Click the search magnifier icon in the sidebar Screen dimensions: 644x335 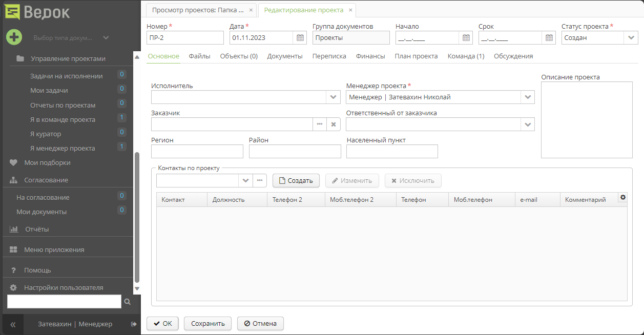tap(127, 302)
